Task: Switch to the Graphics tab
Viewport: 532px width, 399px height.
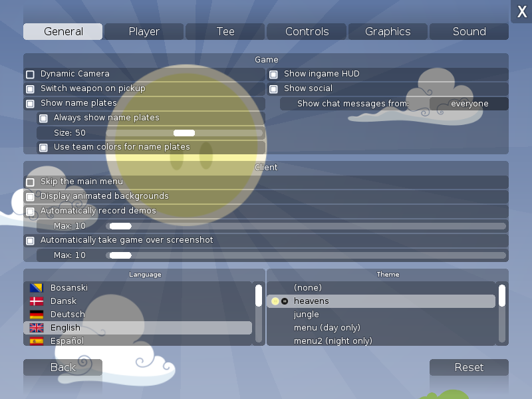Action: point(388,32)
